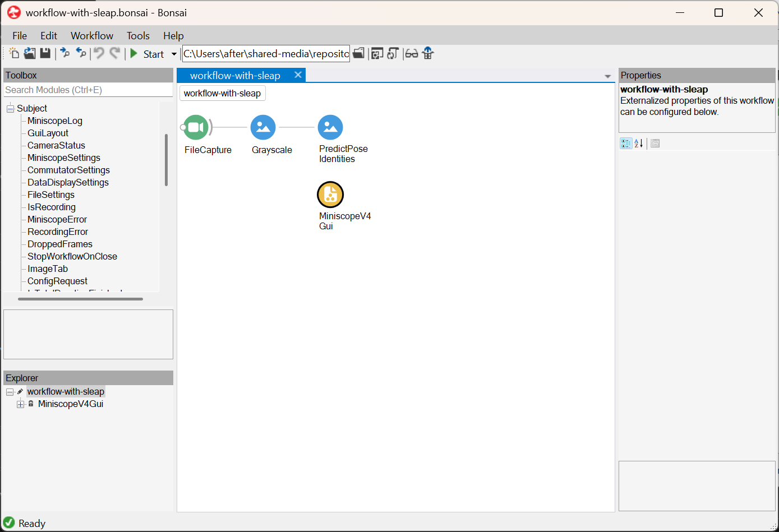Click the working directory path field

(x=266, y=54)
